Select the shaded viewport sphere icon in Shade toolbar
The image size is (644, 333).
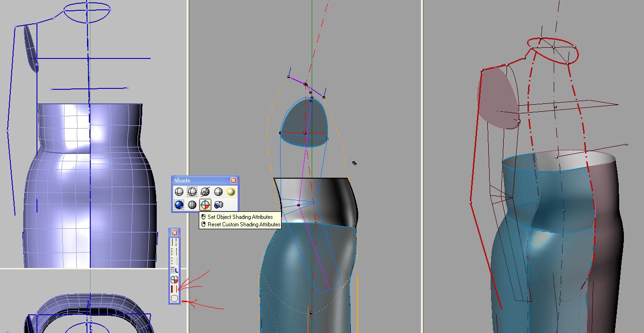tap(179, 192)
